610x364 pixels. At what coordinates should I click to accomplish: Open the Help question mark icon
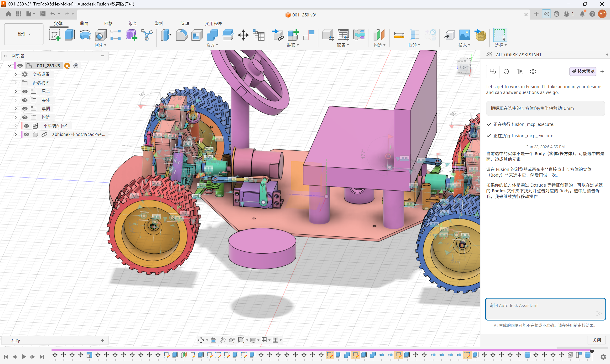click(592, 14)
